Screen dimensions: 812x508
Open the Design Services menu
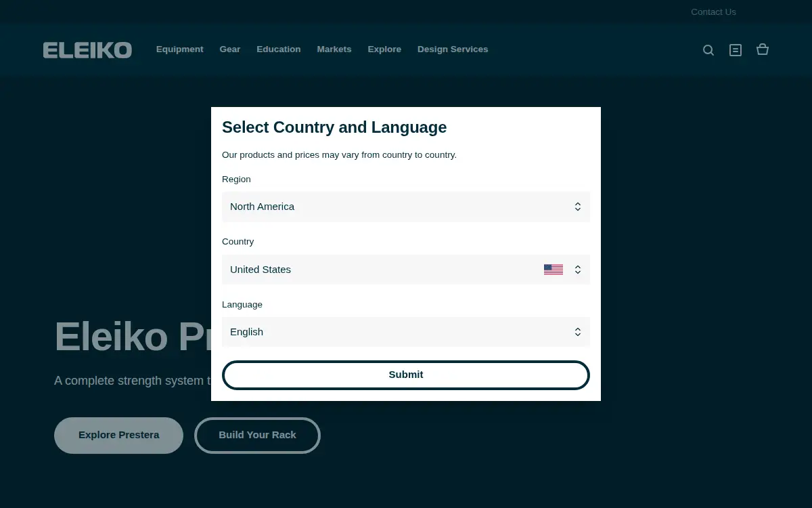pyautogui.click(x=453, y=49)
